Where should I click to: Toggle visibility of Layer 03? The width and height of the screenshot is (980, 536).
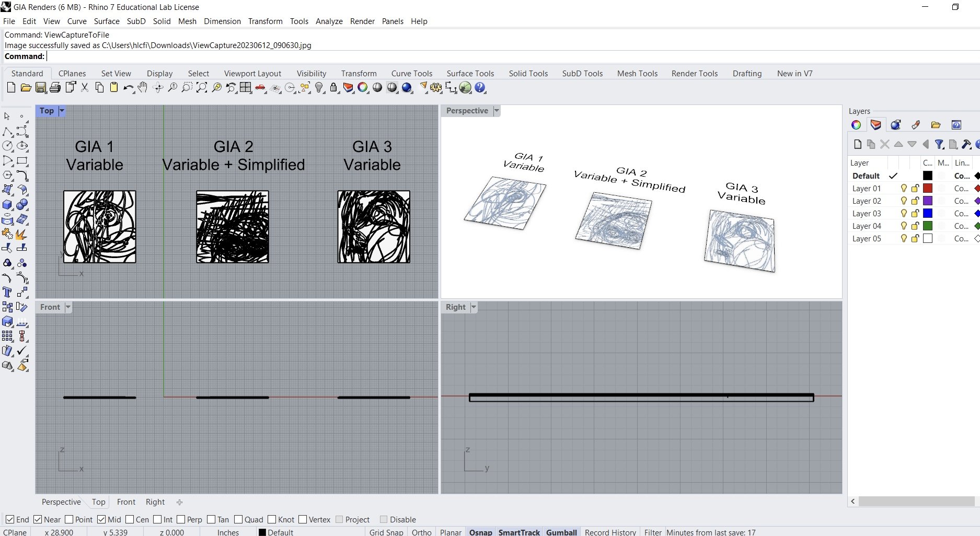coord(904,213)
